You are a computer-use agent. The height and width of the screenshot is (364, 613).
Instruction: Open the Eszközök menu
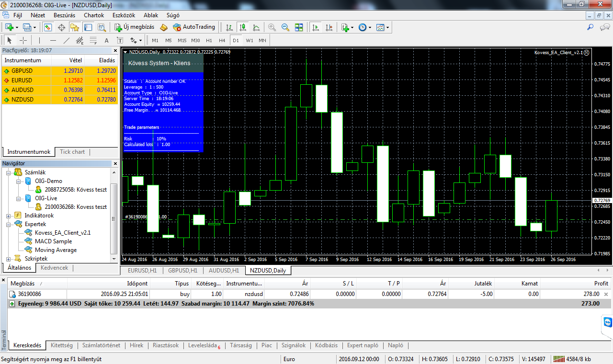[124, 15]
